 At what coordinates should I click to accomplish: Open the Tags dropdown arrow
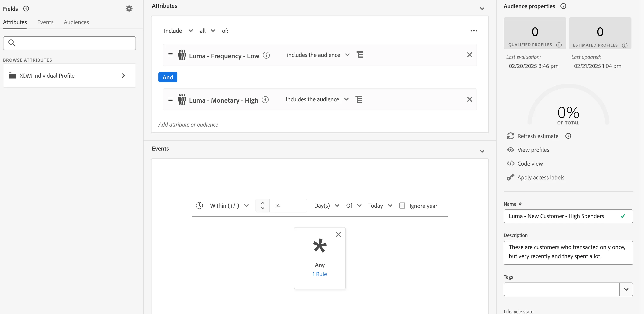click(x=626, y=289)
